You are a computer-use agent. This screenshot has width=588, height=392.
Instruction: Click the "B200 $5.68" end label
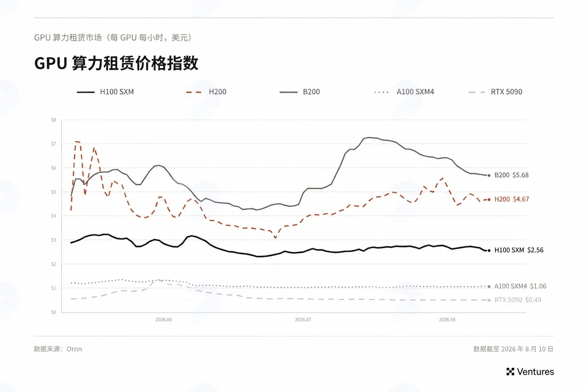(x=511, y=175)
